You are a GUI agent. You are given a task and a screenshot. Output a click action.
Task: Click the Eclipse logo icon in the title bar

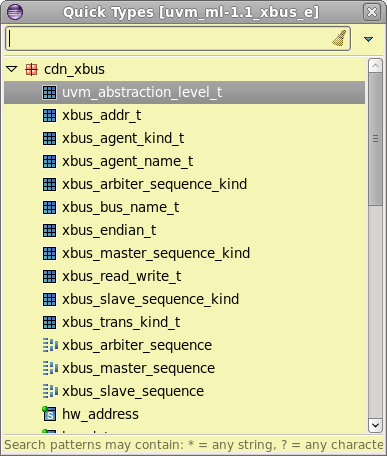coord(15,12)
